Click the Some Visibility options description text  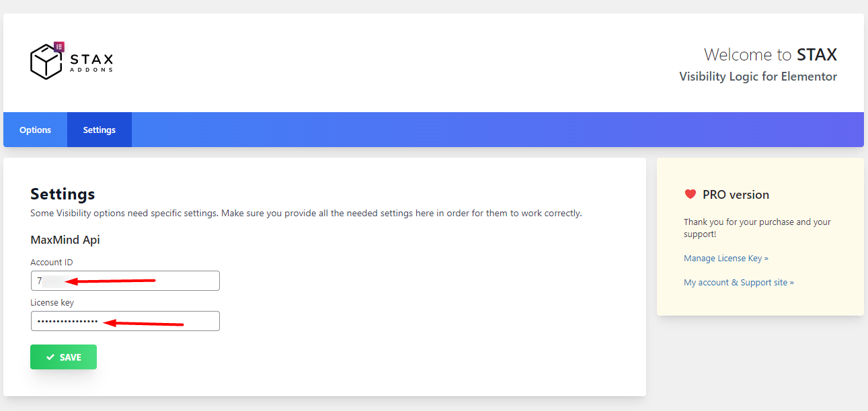coord(306,214)
